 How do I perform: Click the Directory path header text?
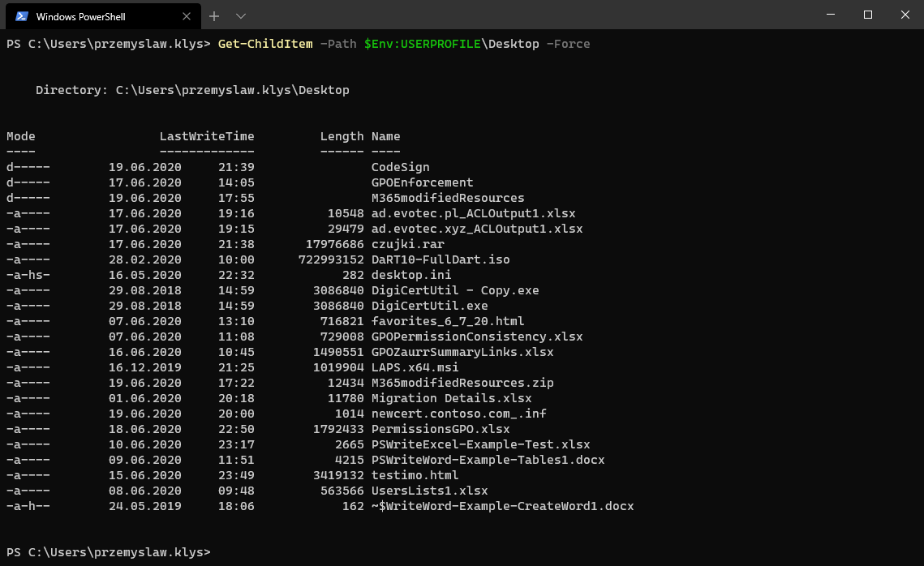[x=191, y=90]
